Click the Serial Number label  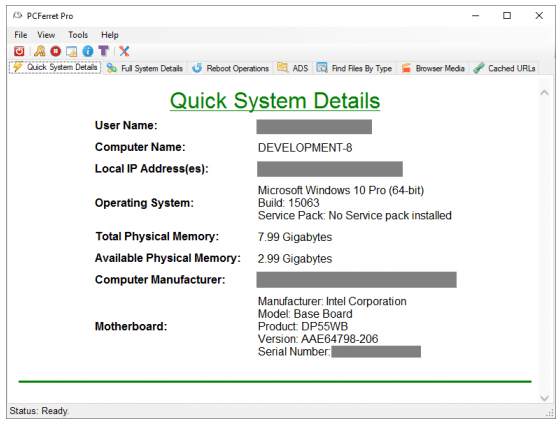coord(294,352)
